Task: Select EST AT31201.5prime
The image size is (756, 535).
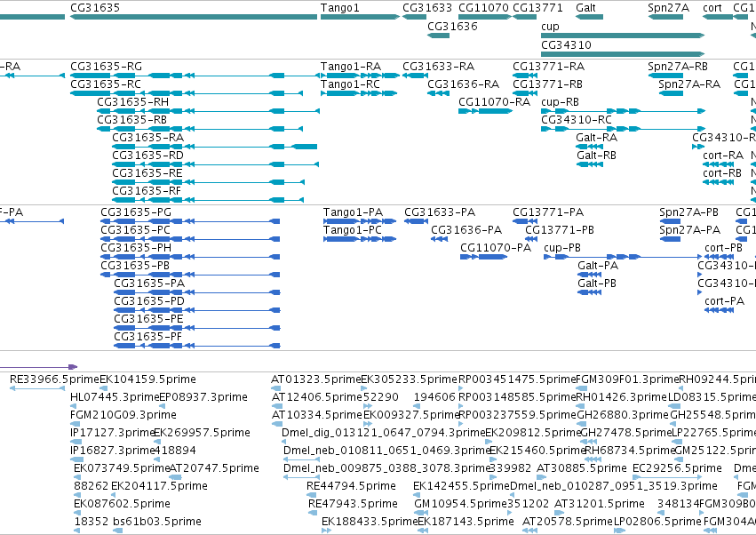Action: tap(600, 504)
